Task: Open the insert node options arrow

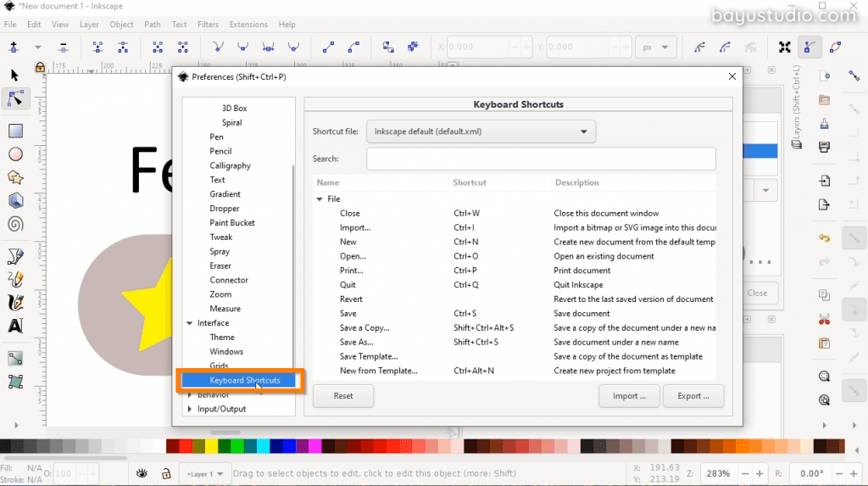Action: coord(37,47)
